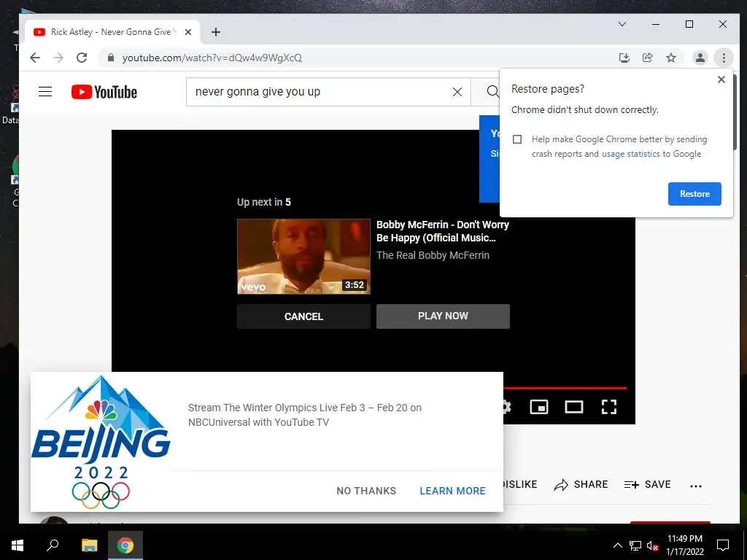Enter full screen video mode
Screen dimensions: 747x560
pos(609,407)
